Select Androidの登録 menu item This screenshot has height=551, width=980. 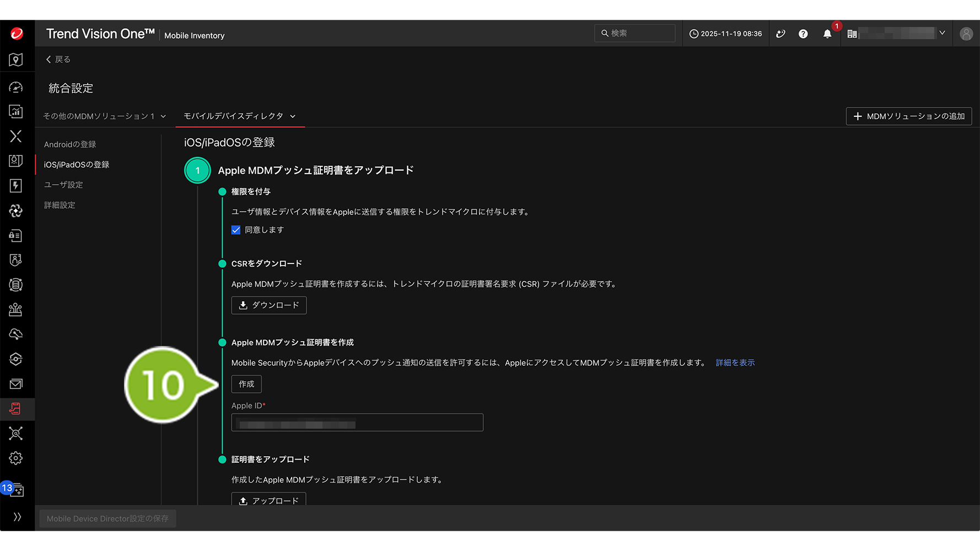tap(70, 144)
